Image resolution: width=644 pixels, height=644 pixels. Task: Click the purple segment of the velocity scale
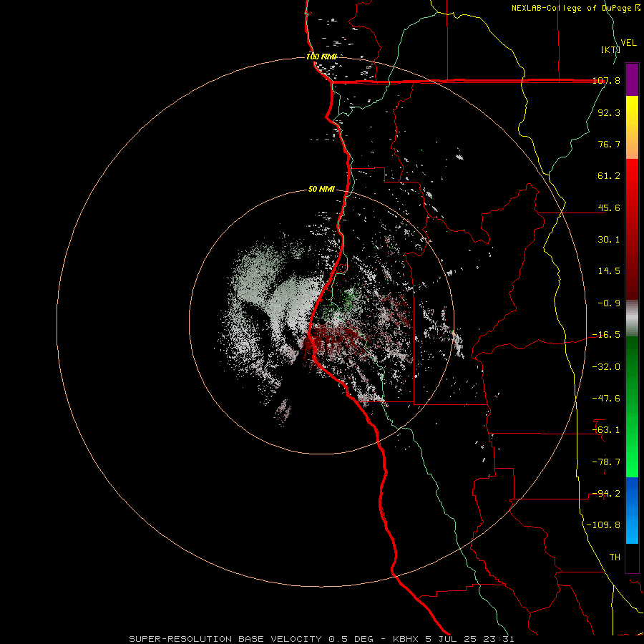(632, 79)
